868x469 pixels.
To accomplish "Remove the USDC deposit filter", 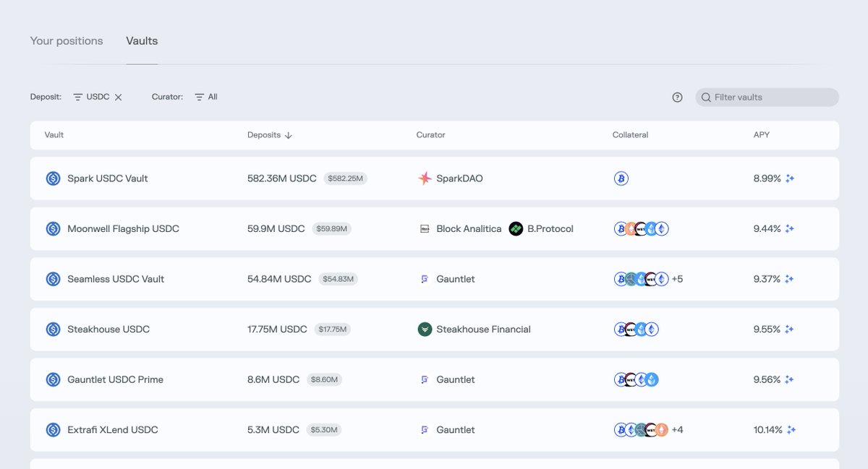I will [x=118, y=96].
